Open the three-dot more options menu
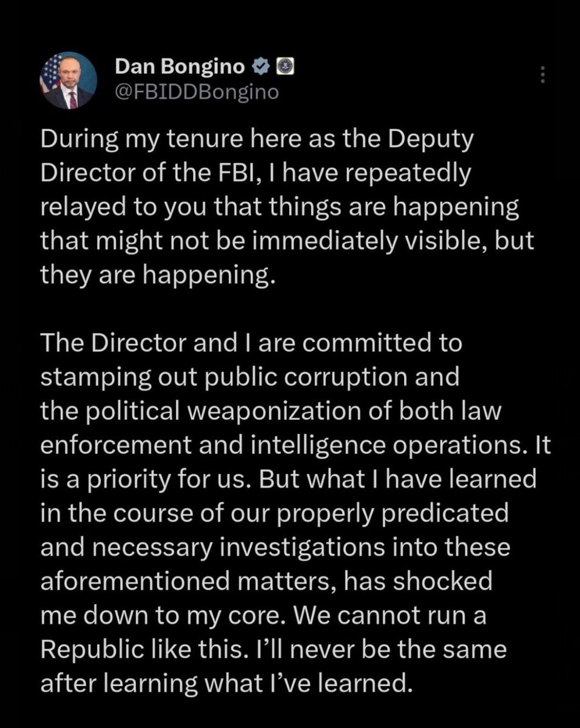This screenshot has height=728, width=580. [543, 75]
